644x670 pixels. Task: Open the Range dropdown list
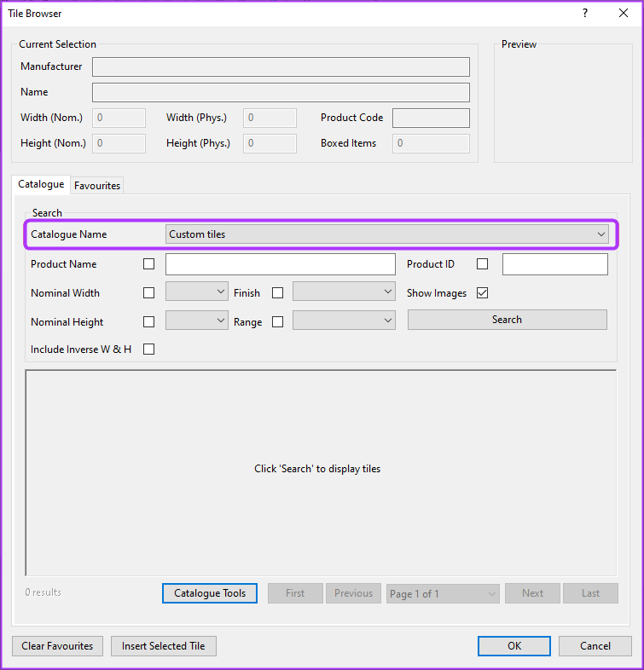tap(344, 321)
